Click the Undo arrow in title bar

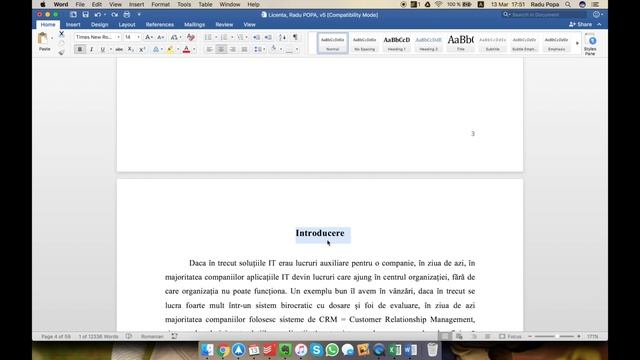tap(98, 15)
